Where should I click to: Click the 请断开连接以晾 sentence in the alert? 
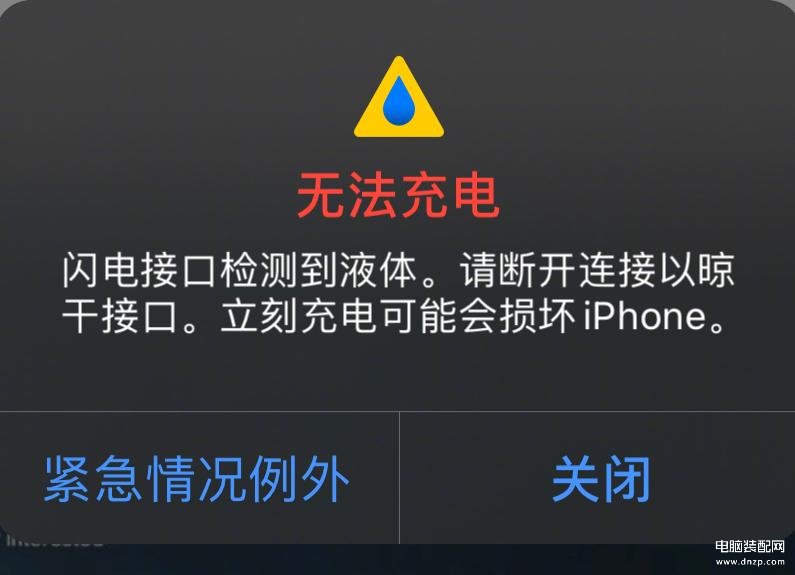click(597, 270)
